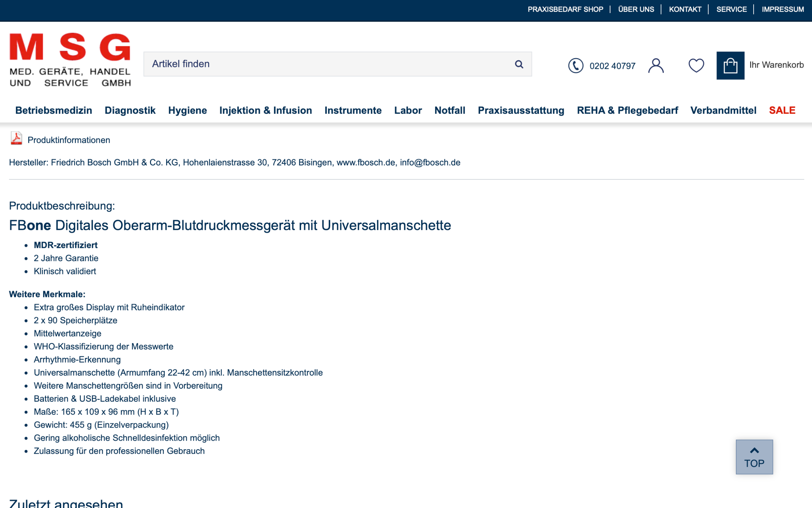Open the SALE category
Viewport: 812px width, 508px height.
tap(782, 110)
